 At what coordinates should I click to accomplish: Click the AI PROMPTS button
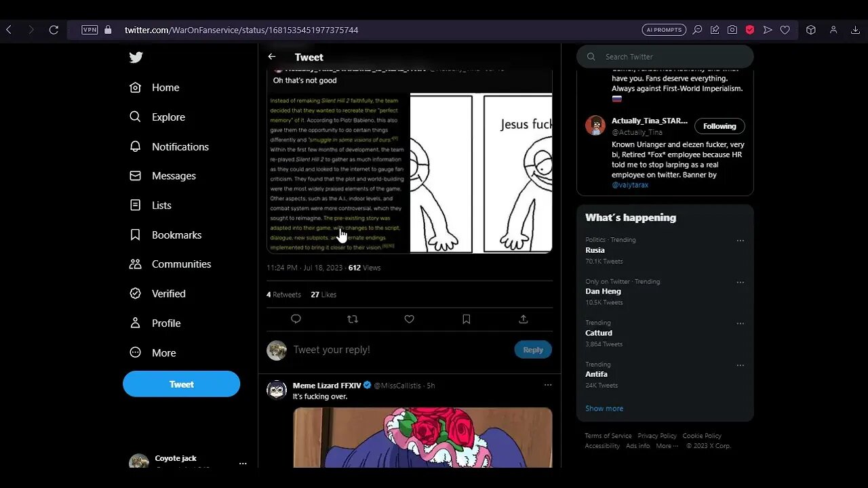point(664,30)
